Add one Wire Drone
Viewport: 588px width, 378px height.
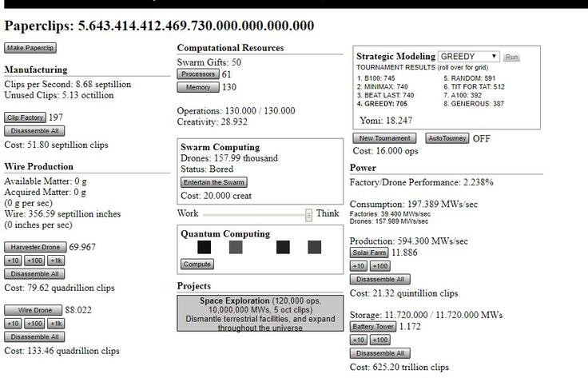(34, 310)
